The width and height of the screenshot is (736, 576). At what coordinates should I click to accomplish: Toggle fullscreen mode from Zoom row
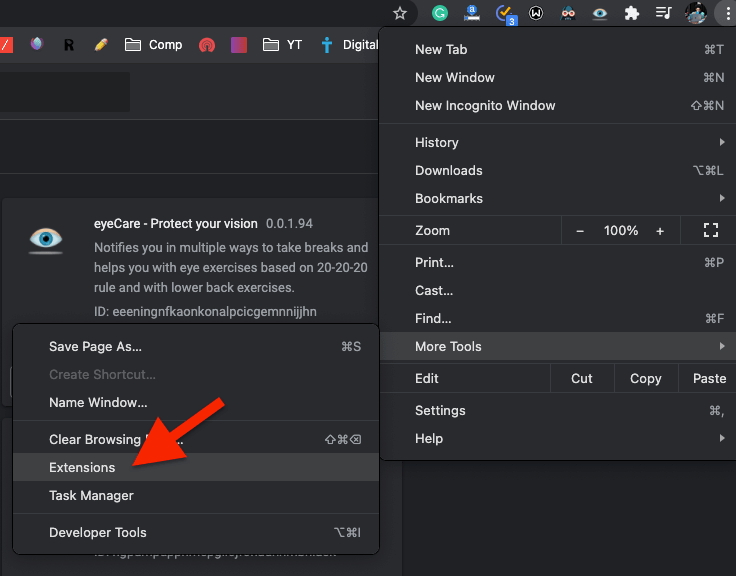pos(711,231)
